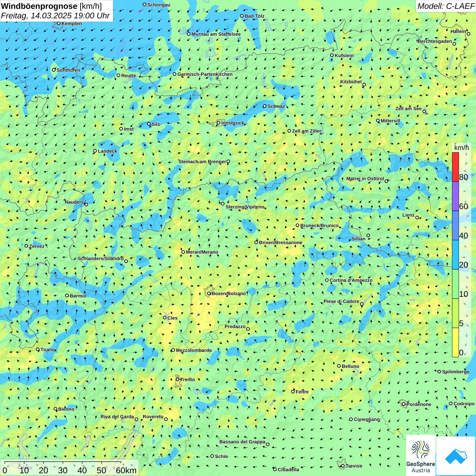
Task: Click the 'Windböenprognose [km/h]' title
Action: pos(51,6)
